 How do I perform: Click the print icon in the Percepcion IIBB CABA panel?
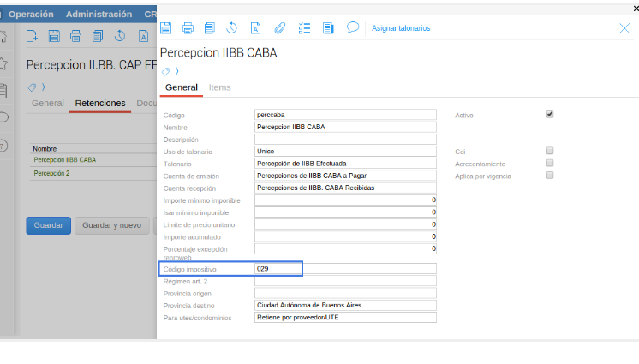188,28
